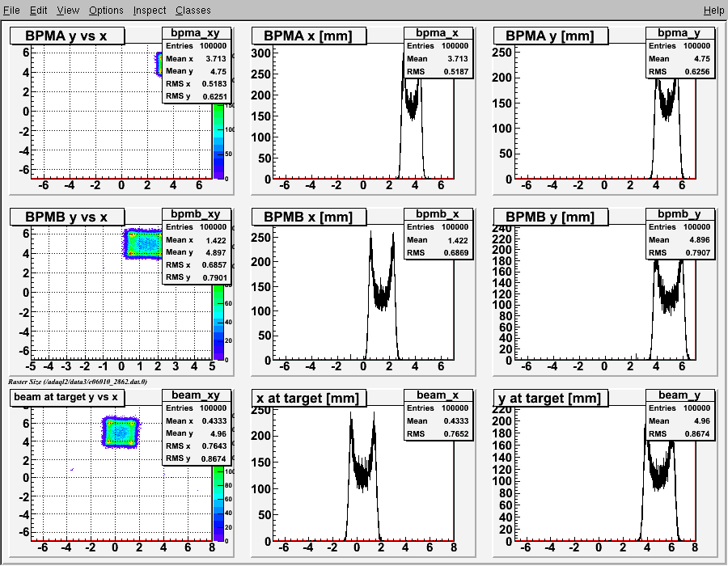Click the BPMB y vs x color palette bar
The width and height of the screenshot is (728, 566).
[x=218, y=322]
